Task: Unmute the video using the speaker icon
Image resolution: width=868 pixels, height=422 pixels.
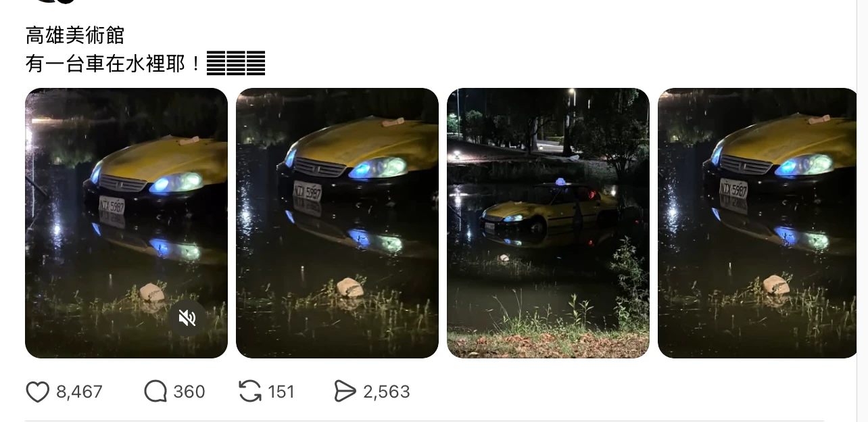Action: tap(187, 318)
